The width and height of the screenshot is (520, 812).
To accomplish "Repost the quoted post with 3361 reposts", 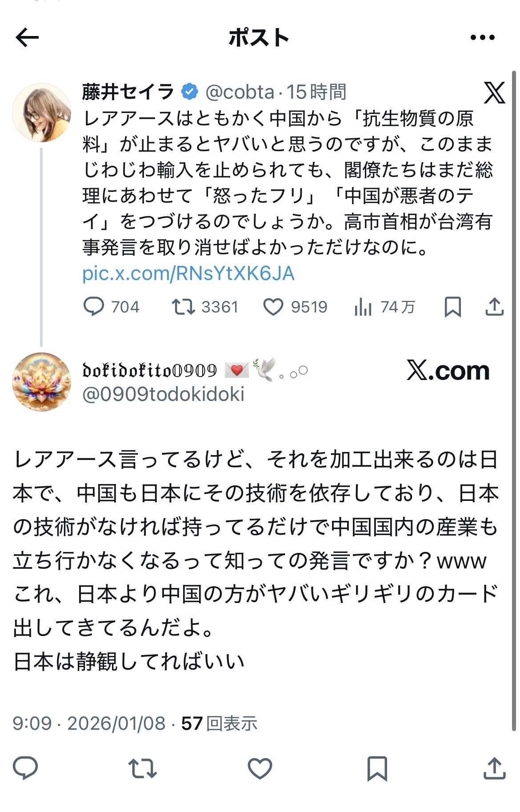I will tap(184, 307).
